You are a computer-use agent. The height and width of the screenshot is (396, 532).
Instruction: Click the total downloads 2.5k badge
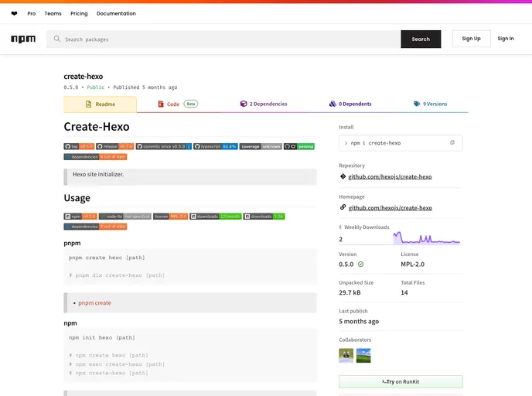point(264,216)
